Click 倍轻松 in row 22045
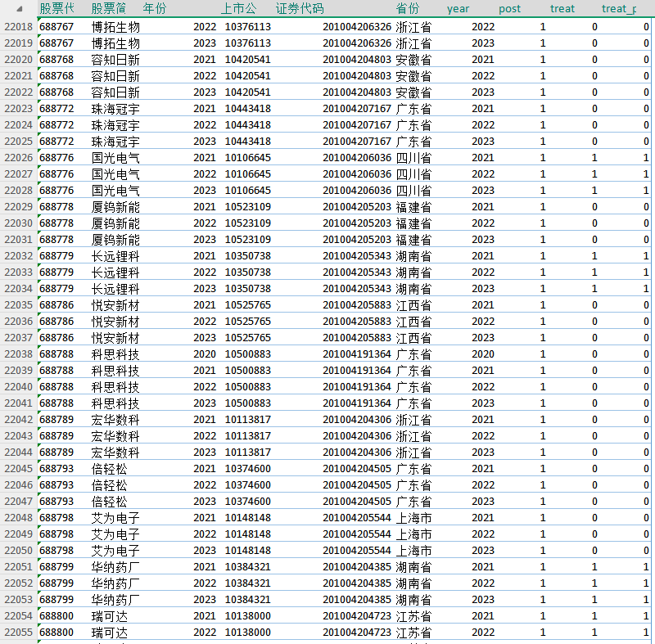Viewport: 655px width, 644px height. click(x=110, y=469)
